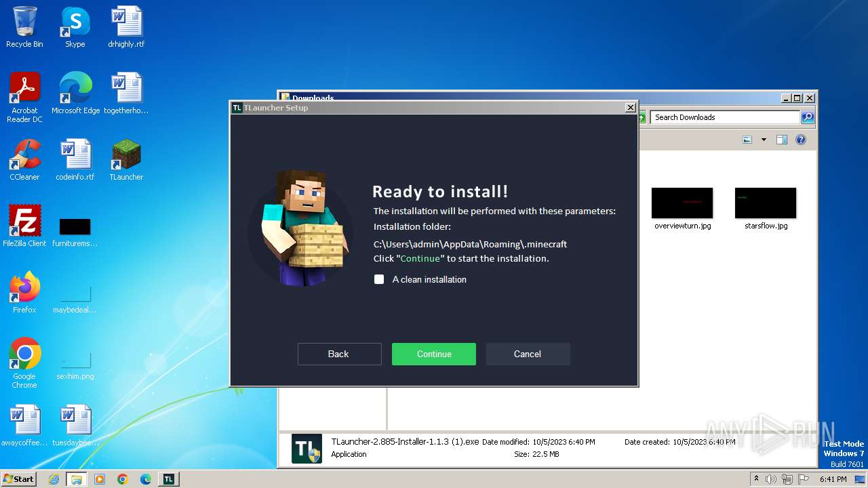Open Edge from taskbar
868x488 pixels.
[x=145, y=479]
